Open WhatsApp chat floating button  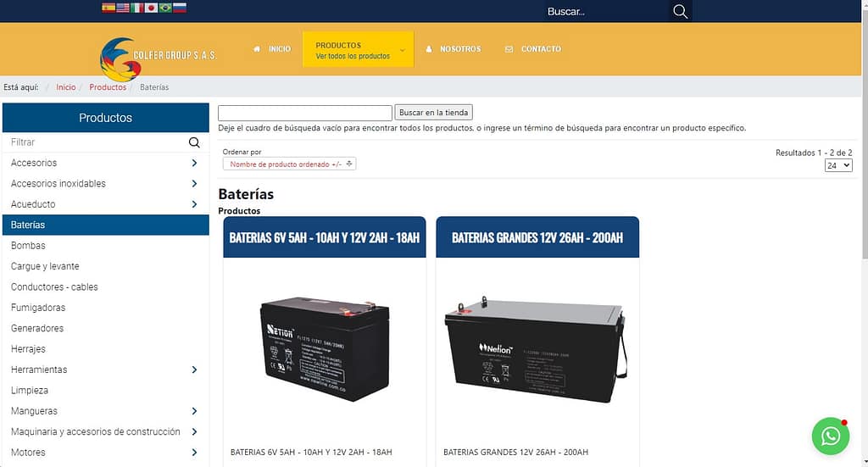[831, 436]
